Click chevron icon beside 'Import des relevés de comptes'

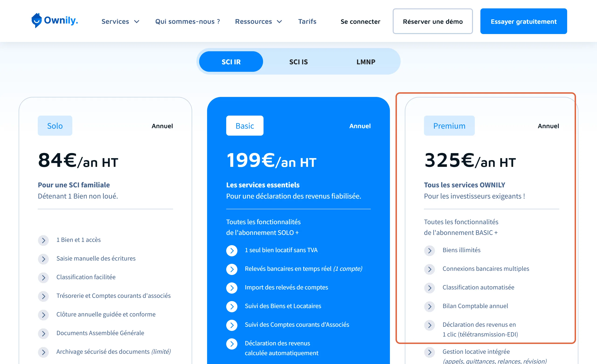tap(232, 288)
